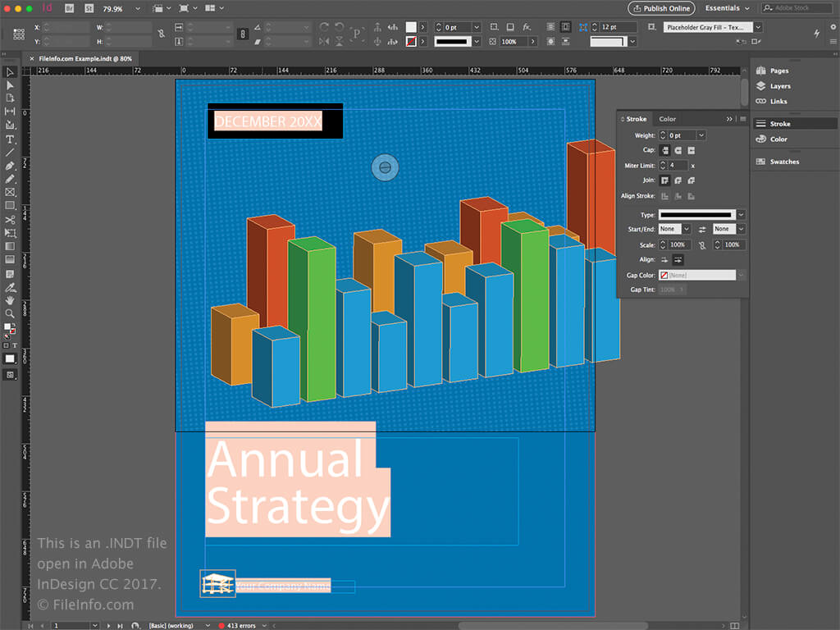Select the Type tool
Image resolution: width=840 pixels, height=630 pixels.
10,139
